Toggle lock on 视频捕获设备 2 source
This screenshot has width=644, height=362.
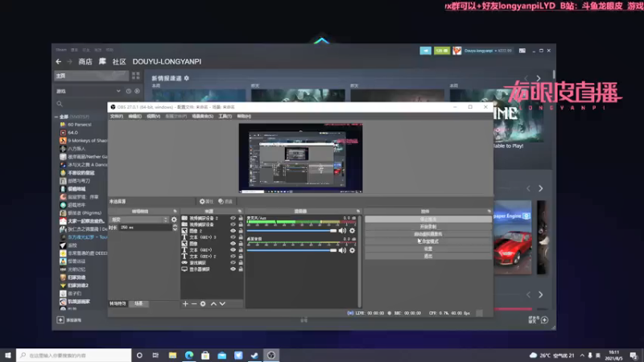coord(241,218)
